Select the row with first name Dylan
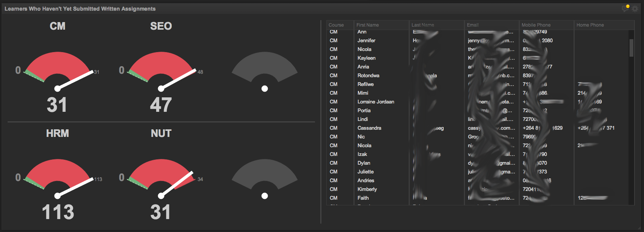644x232 pixels. tap(478, 163)
